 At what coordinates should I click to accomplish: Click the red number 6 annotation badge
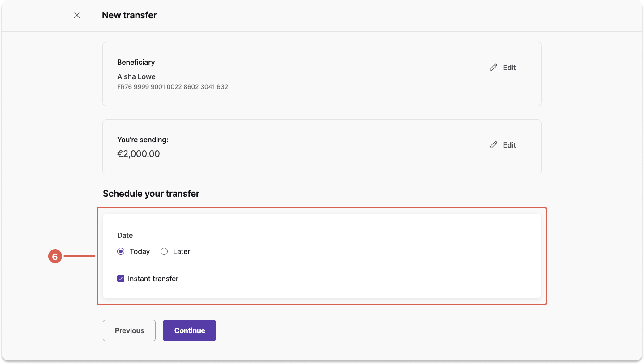tap(55, 257)
